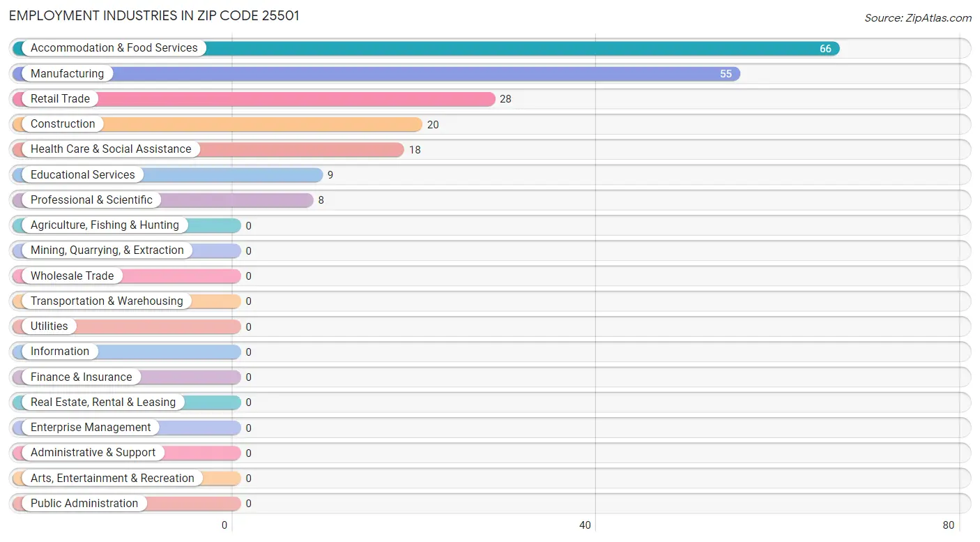Image resolution: width=980 pixels, height=542 pixels.
Task: Click Mining, Quarrying, & Extraction label
Action: [107, 250]
